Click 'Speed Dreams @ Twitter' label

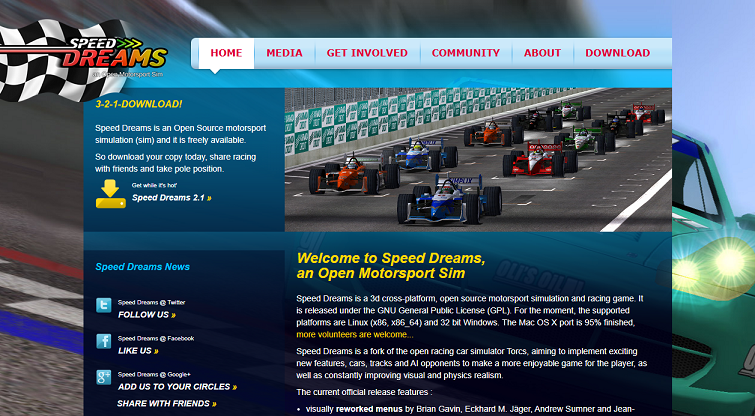[x=152, y=302]
